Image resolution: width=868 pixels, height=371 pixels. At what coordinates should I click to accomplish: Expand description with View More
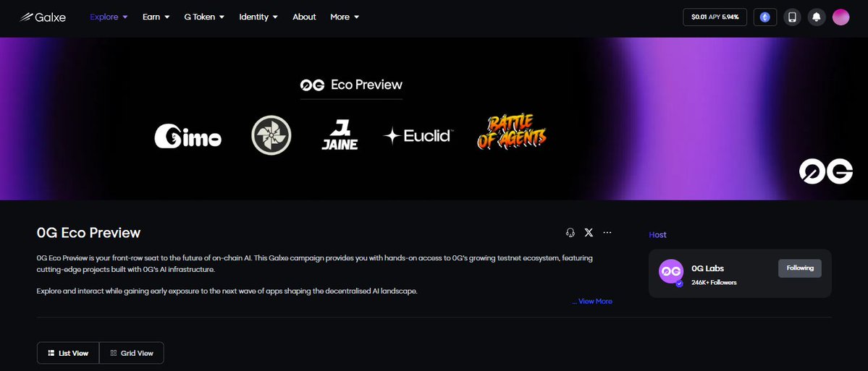[x=592, y=302]
